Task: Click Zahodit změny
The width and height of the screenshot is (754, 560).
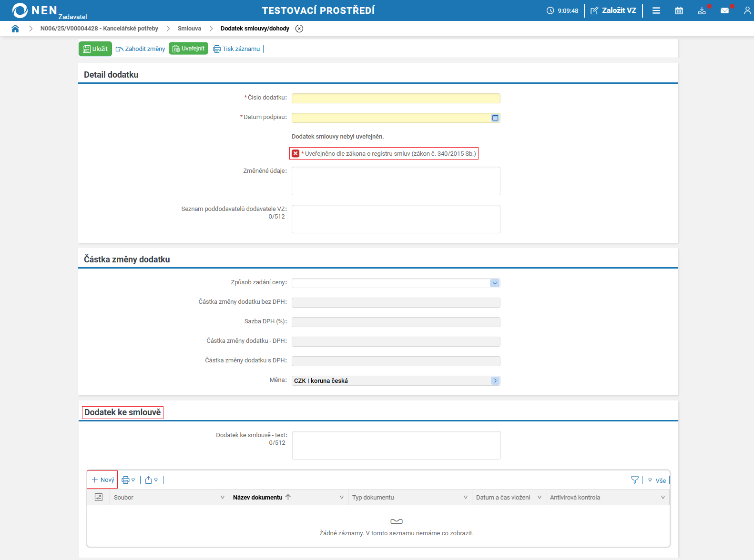Action: pos(140,49)
